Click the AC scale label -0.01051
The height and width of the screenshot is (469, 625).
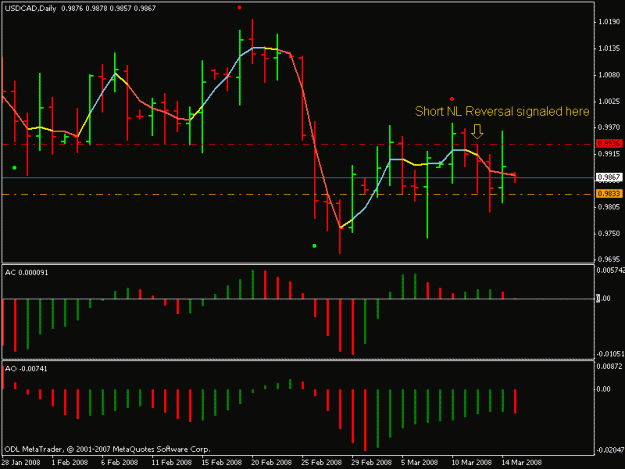coord(610,354)
